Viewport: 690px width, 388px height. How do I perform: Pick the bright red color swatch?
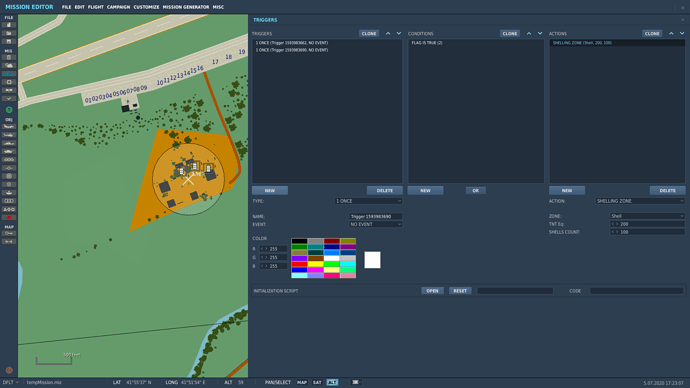299,264
